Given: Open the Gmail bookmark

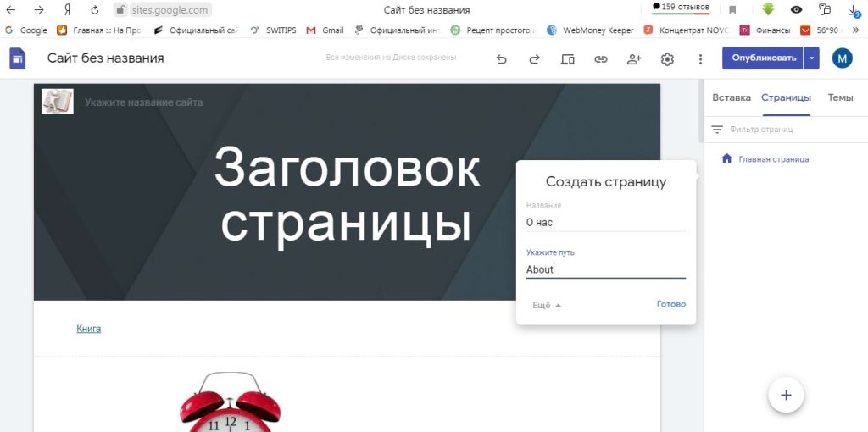Looking at the screenshot, I should click(325, 30).
